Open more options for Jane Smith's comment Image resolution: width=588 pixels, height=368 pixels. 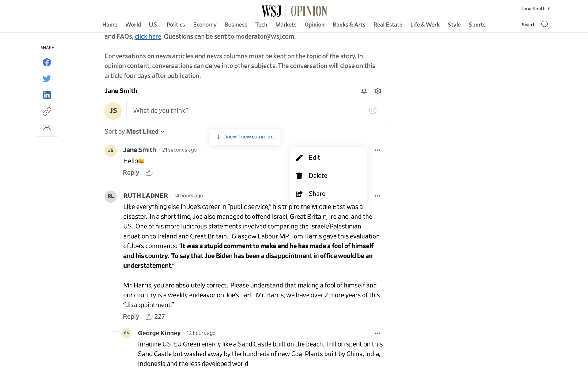tap(378, 150)
